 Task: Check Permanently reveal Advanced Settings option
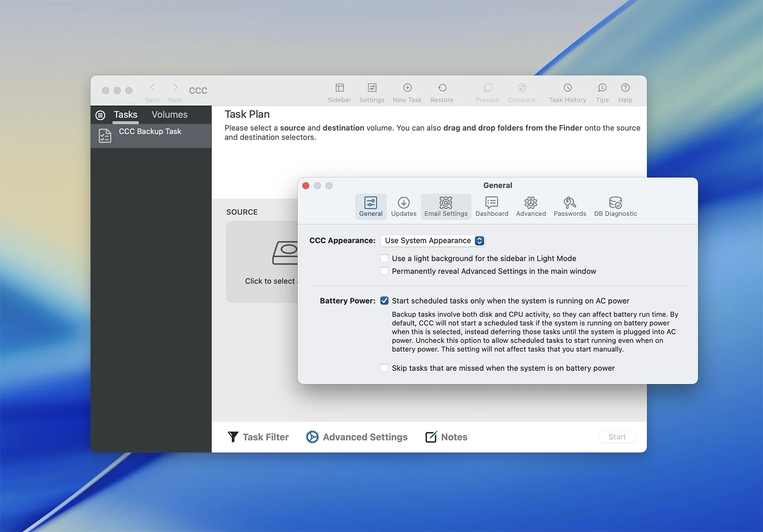(x=385, y=271)
